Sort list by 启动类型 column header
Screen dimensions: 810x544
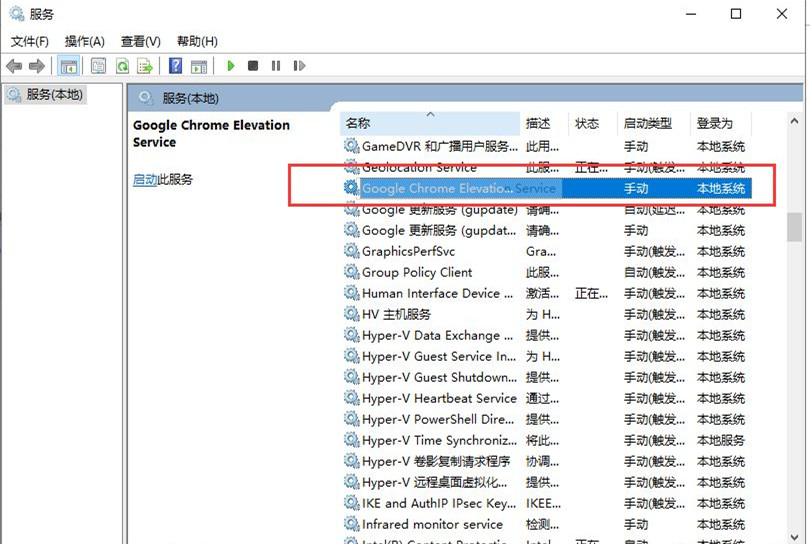648,123
